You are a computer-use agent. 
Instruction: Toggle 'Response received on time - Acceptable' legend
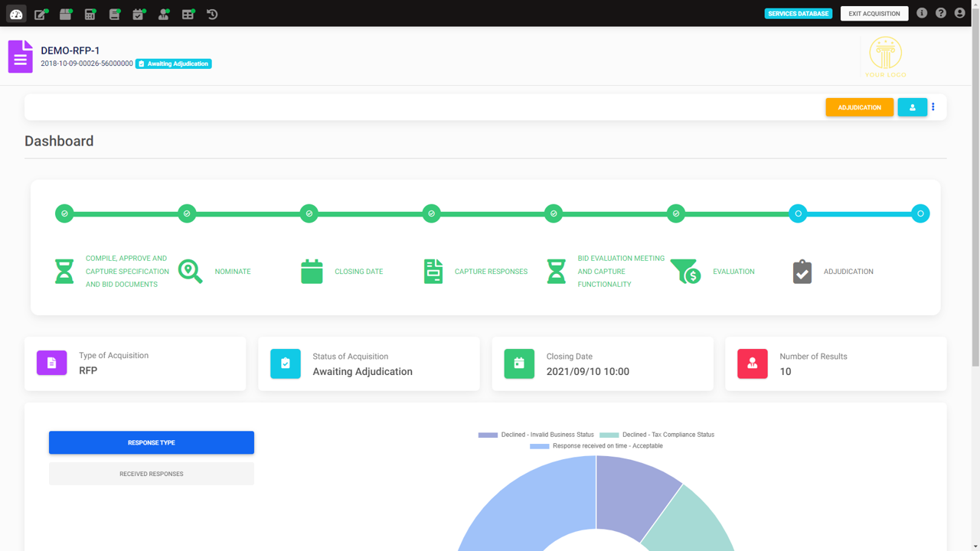596,445
